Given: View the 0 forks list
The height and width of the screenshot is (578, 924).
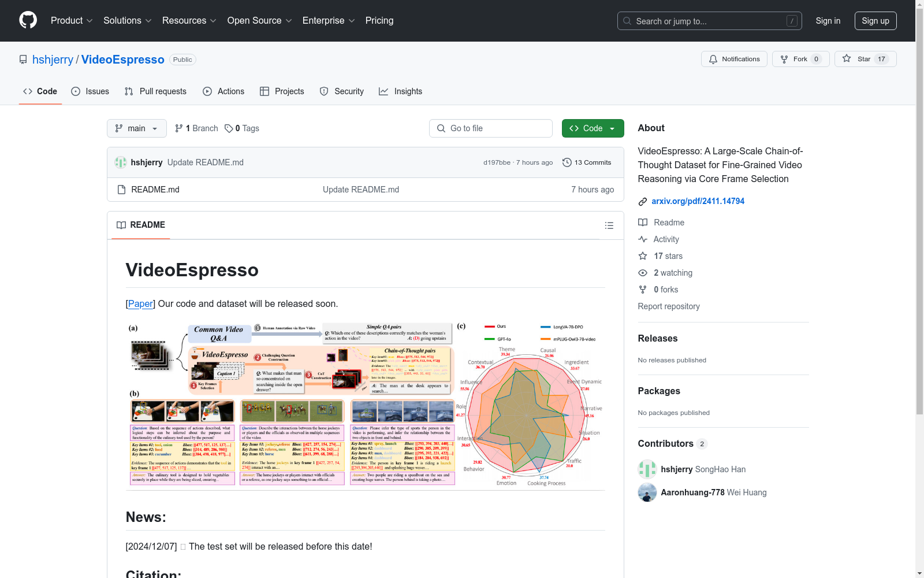Looking at the screenshot, I should pos(658,290).
